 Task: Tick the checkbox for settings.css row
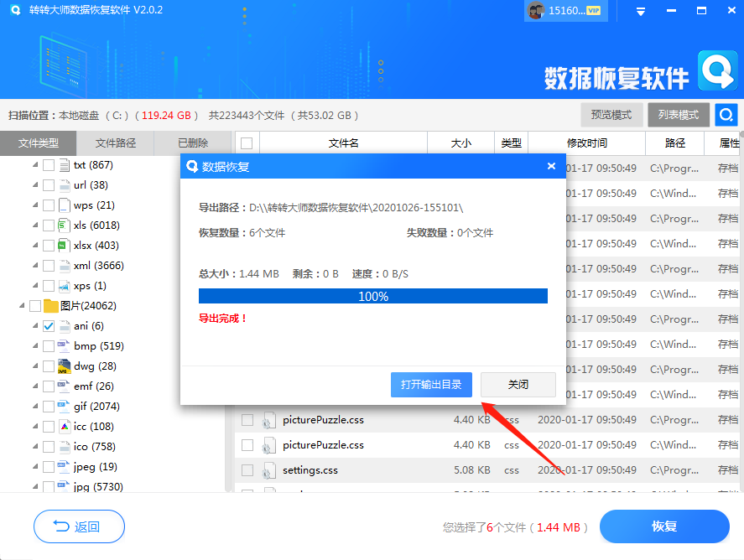pos(247,470)
